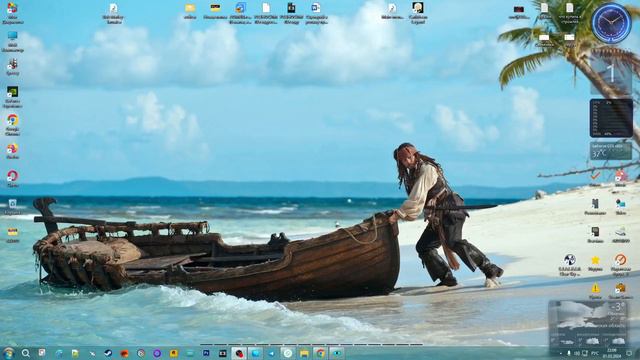Open taskbar search magnifier
The image size is (640, 360).
[26, 353]
